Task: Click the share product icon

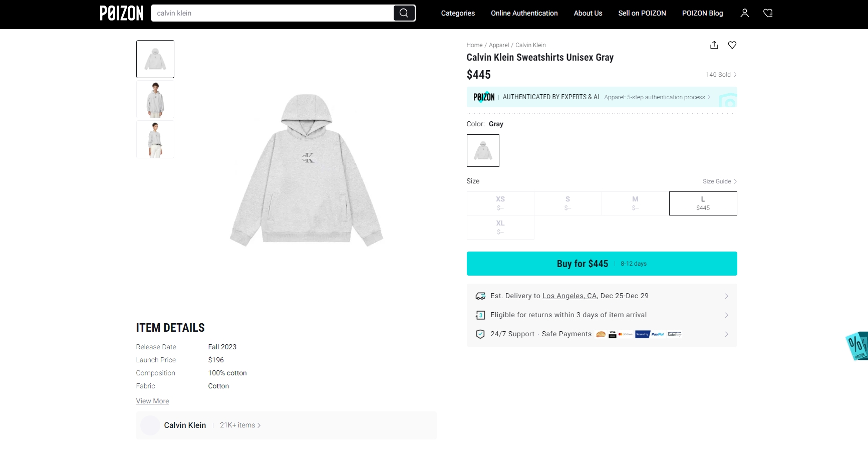Action: 714,45
